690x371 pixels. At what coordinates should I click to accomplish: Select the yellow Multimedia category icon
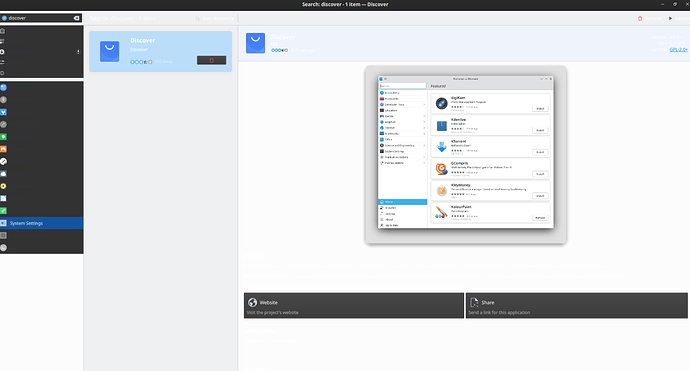click(x=4, y=186)
